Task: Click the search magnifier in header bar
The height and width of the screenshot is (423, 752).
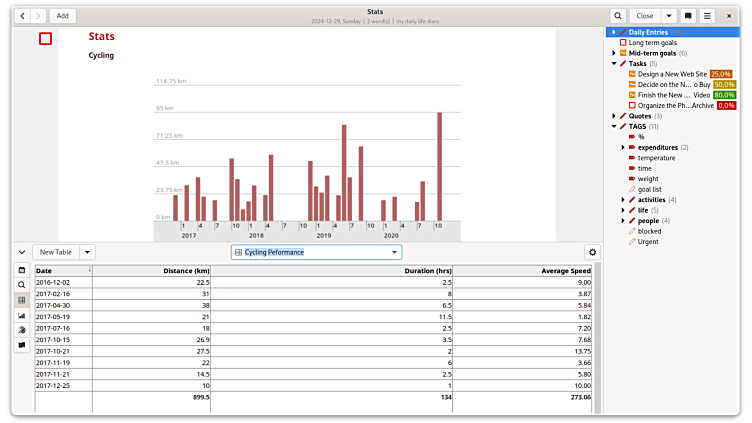Action: 618,16
